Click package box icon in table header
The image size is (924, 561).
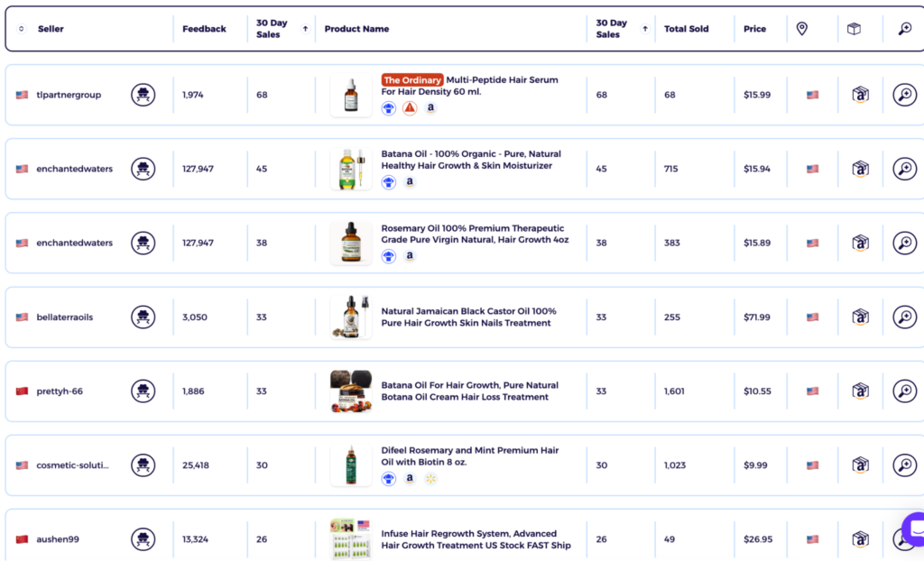(x=854, y=28)
